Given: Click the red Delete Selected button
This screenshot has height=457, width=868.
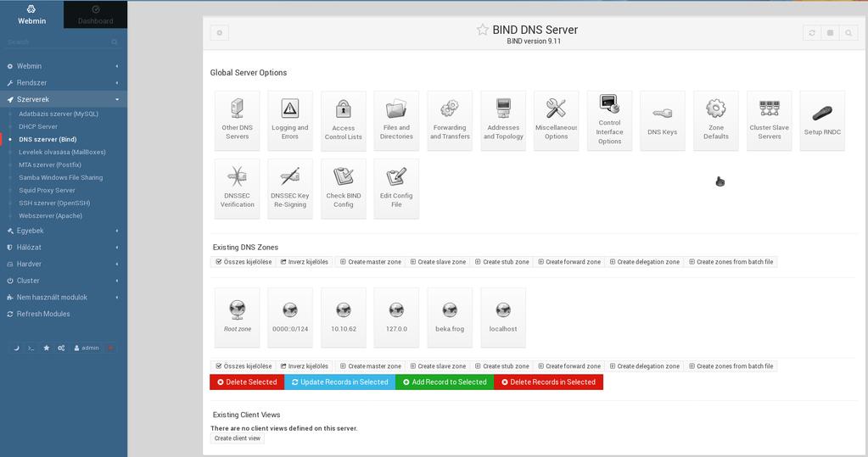Looking at the screenshot, I should (x=247, y=382).
